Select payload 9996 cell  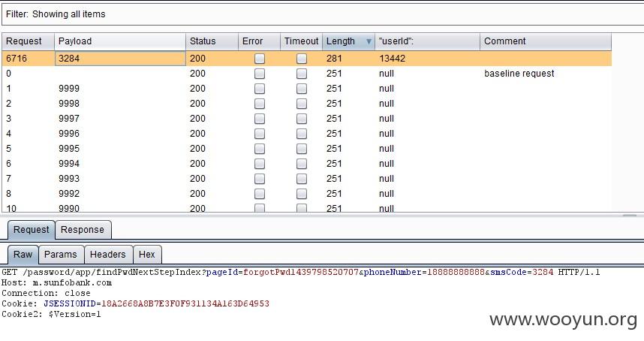point(120,134)
